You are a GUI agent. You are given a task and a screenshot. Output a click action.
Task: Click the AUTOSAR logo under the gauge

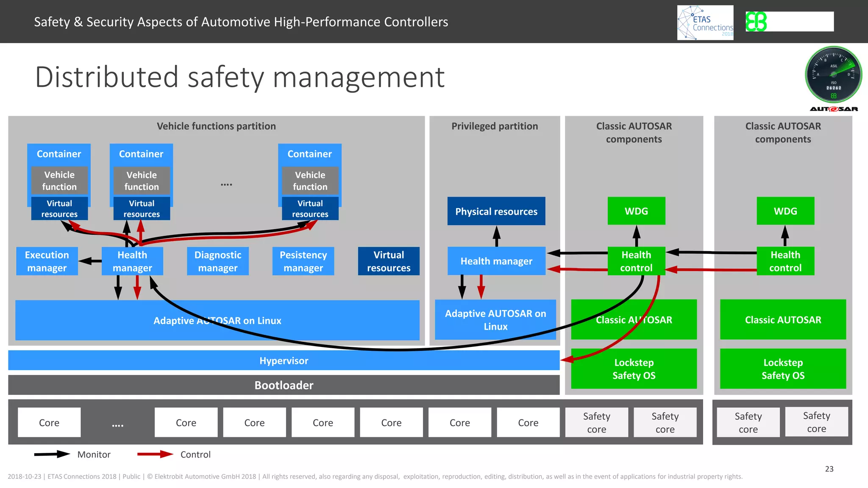(x=834, y=109)
